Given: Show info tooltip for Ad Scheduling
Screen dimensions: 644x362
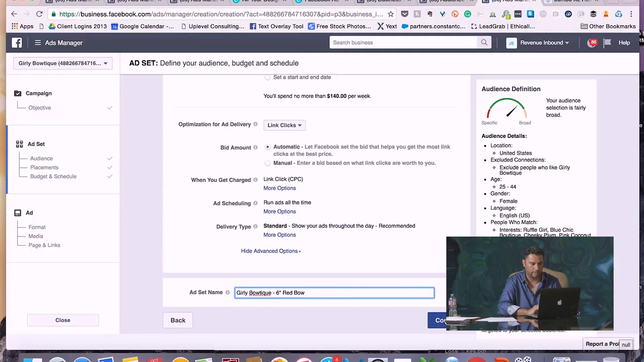Looking at the screenshot, I should (x=256, y=203).
